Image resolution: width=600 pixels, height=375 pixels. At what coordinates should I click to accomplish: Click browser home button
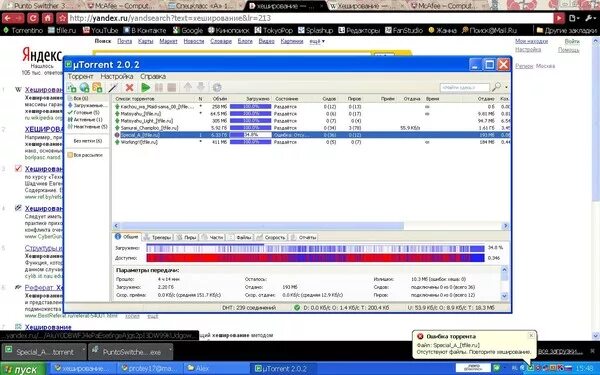(47, 18)
